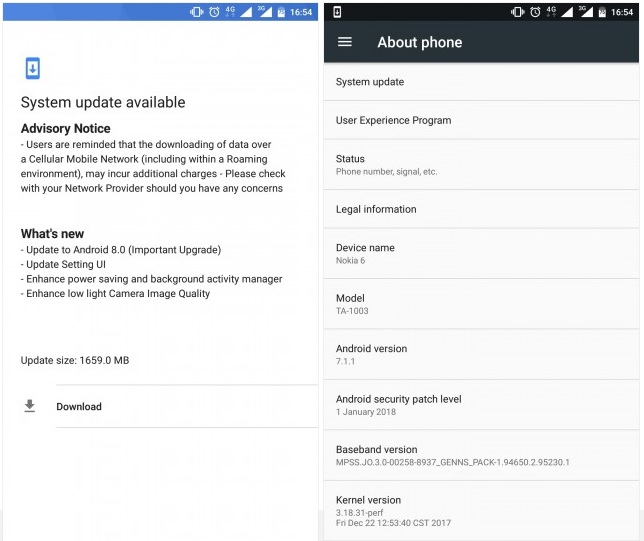The width and height of the screenshot is (644, 541).
Task: Tap the 3G signal icon in the right status bar
Action: pyautogui.click(x=586, y=12)
